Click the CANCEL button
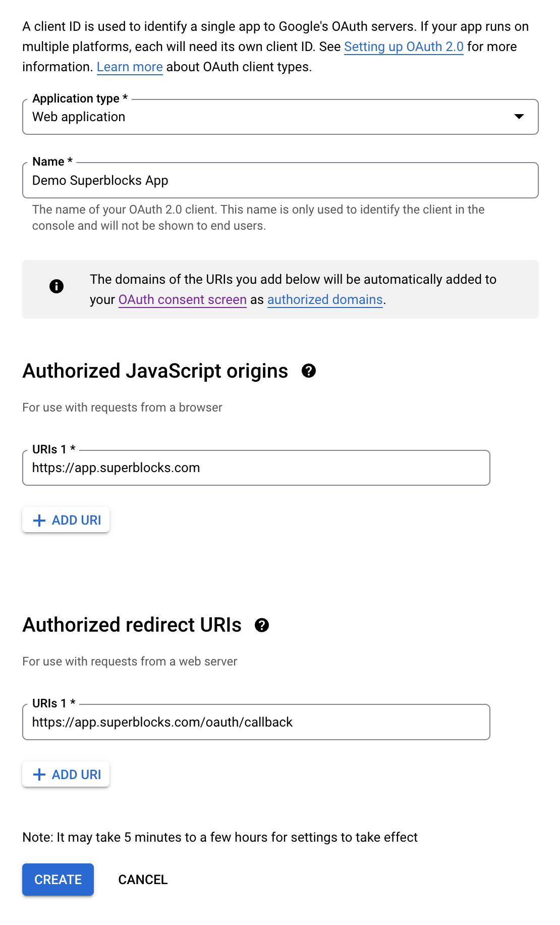Image resolution: width=560 pixels, height=925 pixels. (x=143, y=880)
